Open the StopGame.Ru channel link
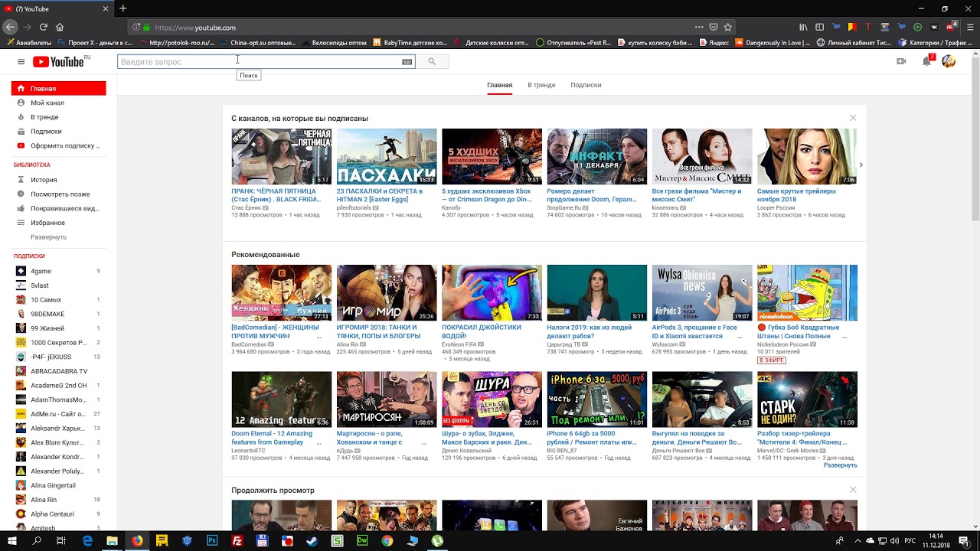The height and width of the screenshot is (551, 980). (x=564, y=208)
